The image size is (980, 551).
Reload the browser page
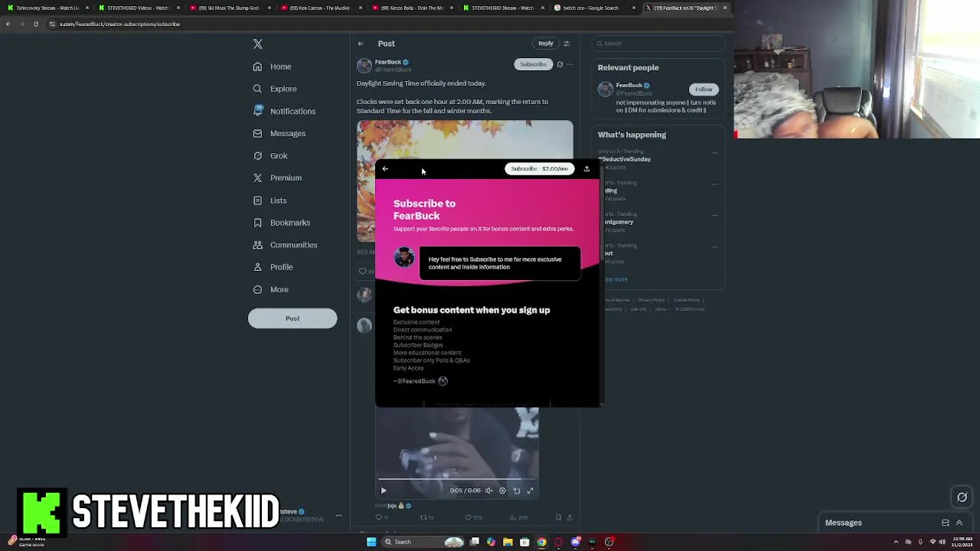pyautogui.click(x=35, y=24)
